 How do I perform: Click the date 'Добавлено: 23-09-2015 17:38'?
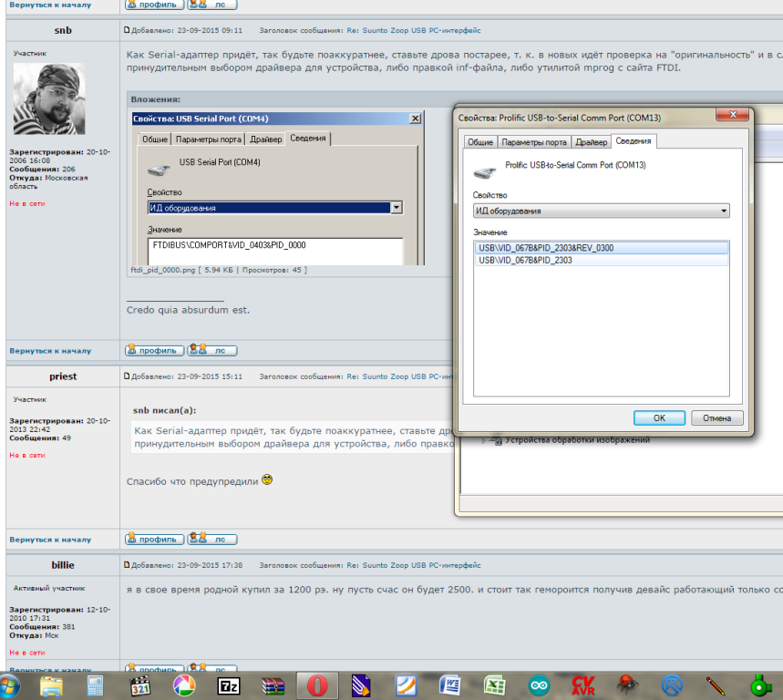(x=187, y=565)
